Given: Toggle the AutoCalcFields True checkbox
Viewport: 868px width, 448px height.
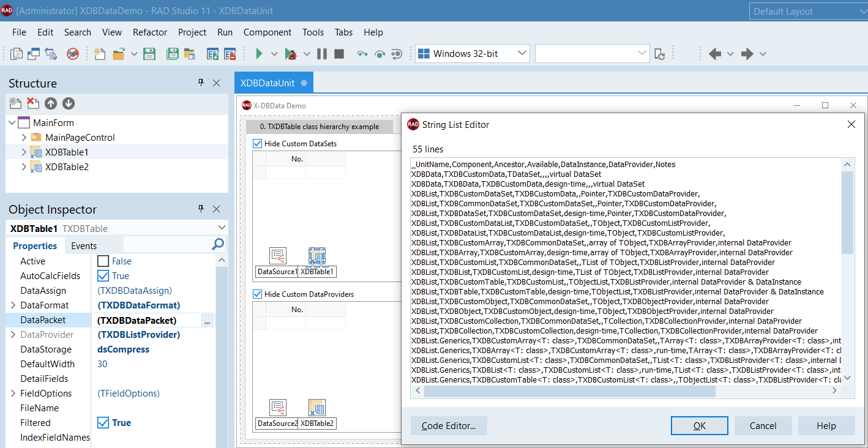Looking at the screenshot, I should pyautogui.click(x=103, y=276).
